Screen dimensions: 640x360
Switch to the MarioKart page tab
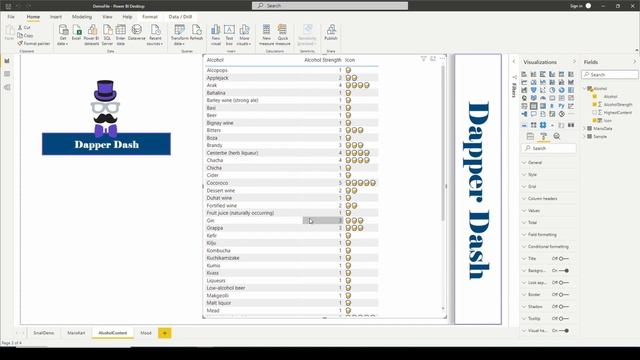click(x=76, y=333)
